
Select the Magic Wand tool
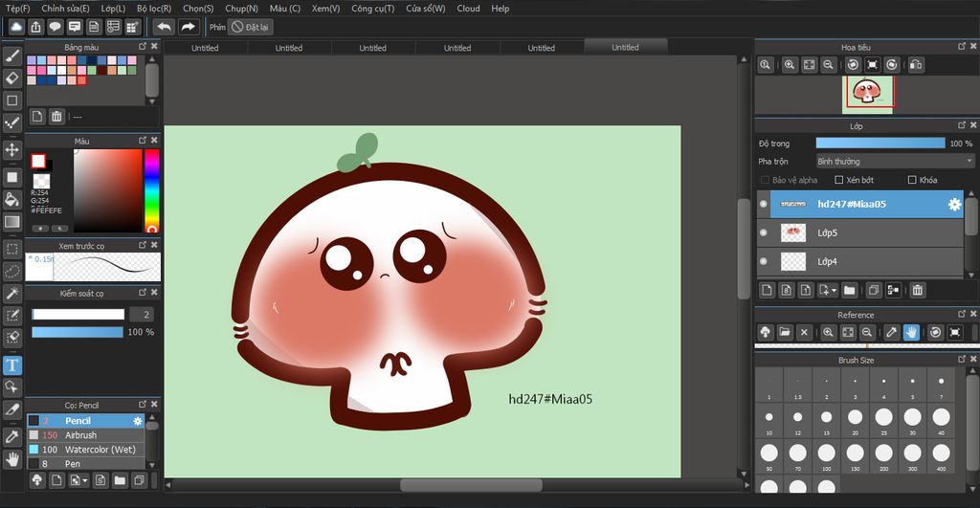click(11, 293)
